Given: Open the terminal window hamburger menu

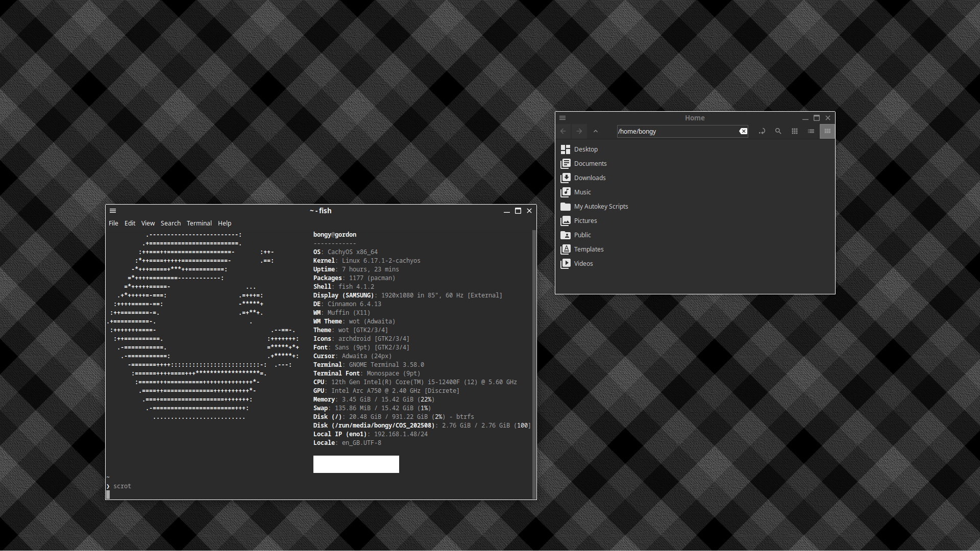Looking at the screenshot, I should [113, 211].
